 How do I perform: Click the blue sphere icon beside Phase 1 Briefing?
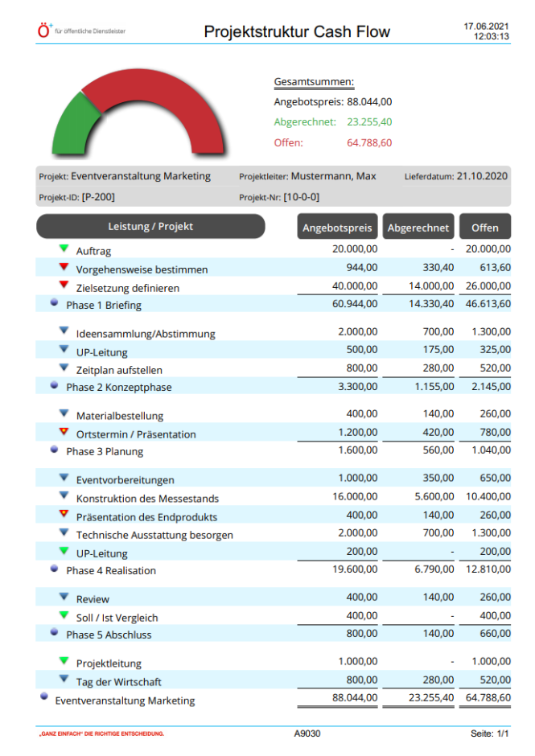[x=54, y=303]
